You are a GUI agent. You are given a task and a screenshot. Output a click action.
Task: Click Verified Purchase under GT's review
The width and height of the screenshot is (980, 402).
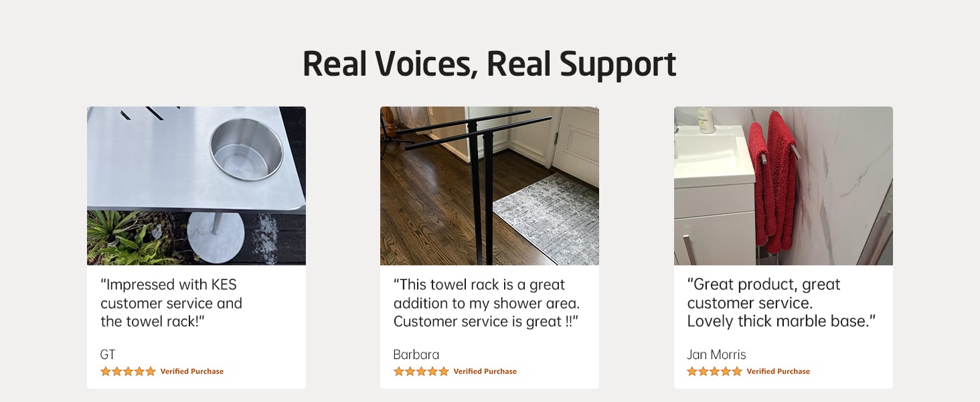pyautogui.click(x=192, y=371)
